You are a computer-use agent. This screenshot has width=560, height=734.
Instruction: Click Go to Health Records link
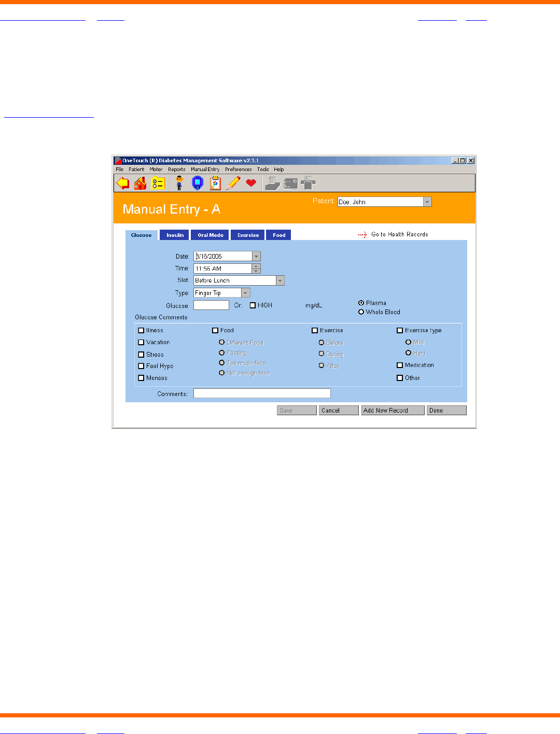[x=399, y=235]
